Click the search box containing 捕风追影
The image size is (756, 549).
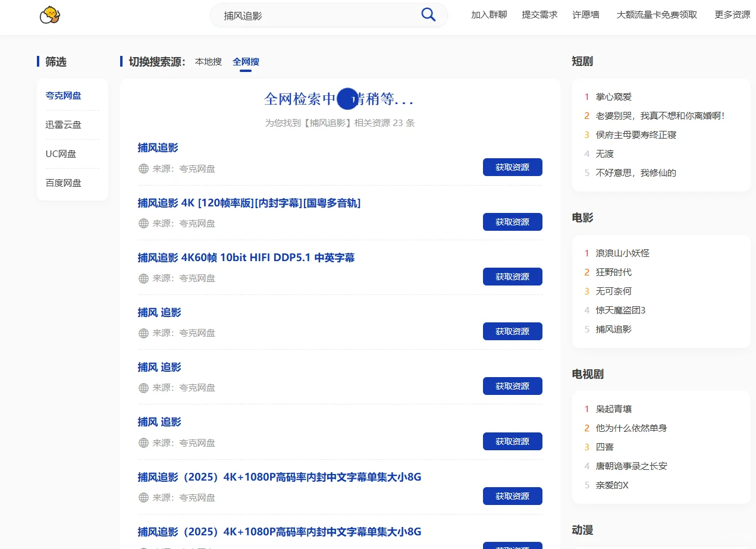(328, 15)
